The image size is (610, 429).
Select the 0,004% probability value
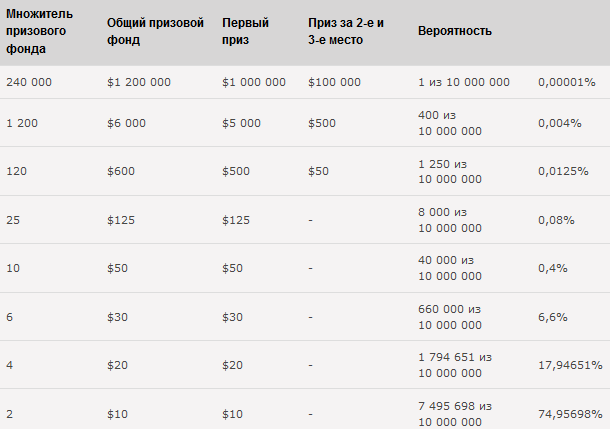tap(559, 123)
